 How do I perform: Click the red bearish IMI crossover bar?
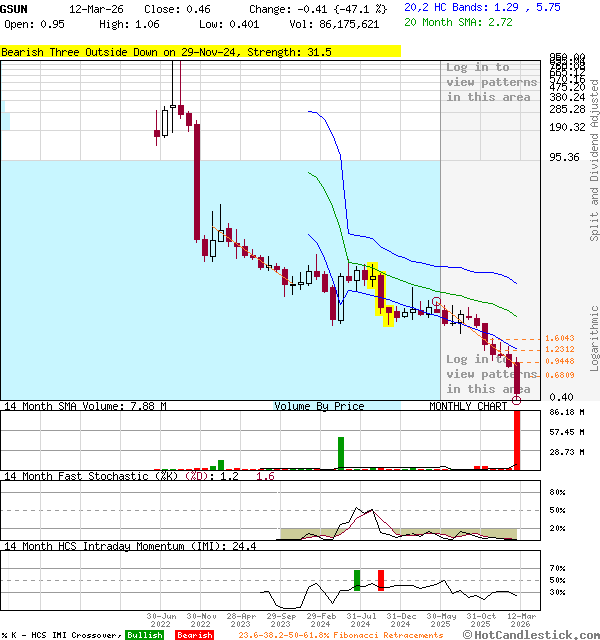381,580
